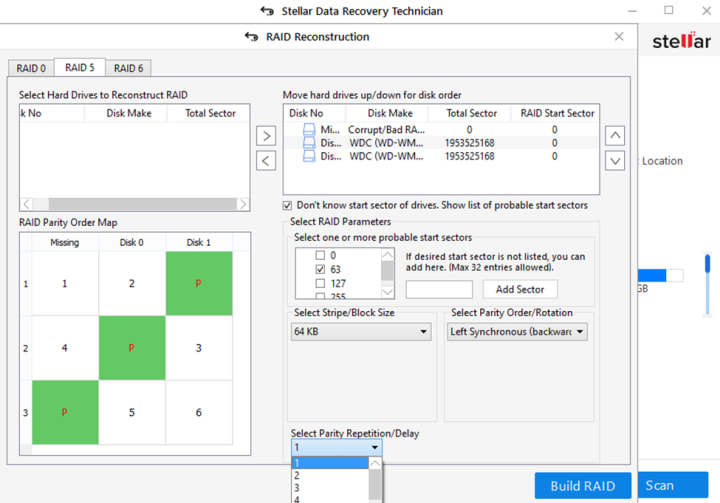Move selected drive to the RAID list using the right arrow
The height and width of the screenshot is (503, 720).
(266, 136)
